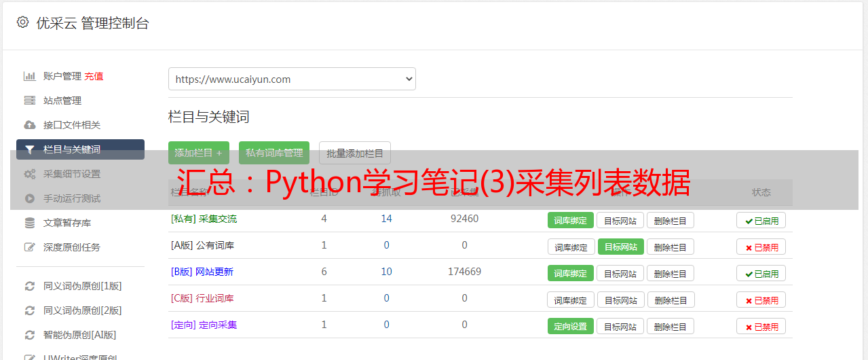Click 目标网站 in the 定向采集 row

coord(620,326)
